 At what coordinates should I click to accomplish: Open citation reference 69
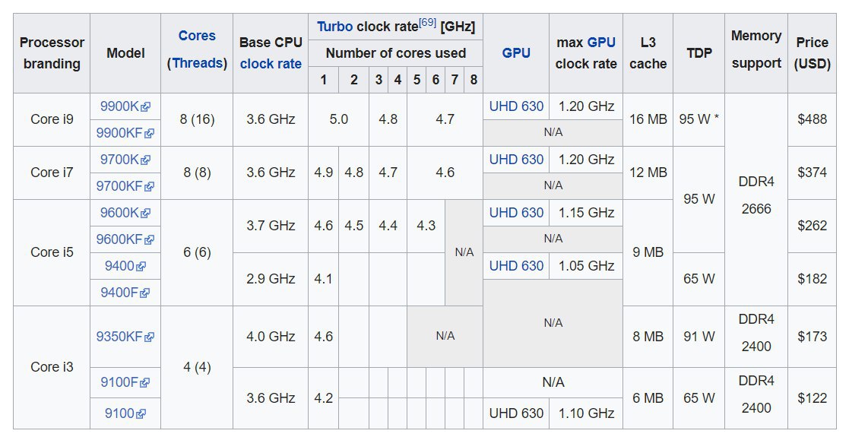pos(427,23)
